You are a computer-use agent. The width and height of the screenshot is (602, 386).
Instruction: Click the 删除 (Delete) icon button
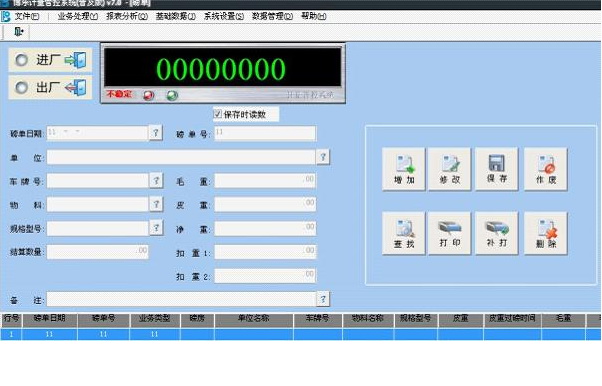click(x=546, y=233)
